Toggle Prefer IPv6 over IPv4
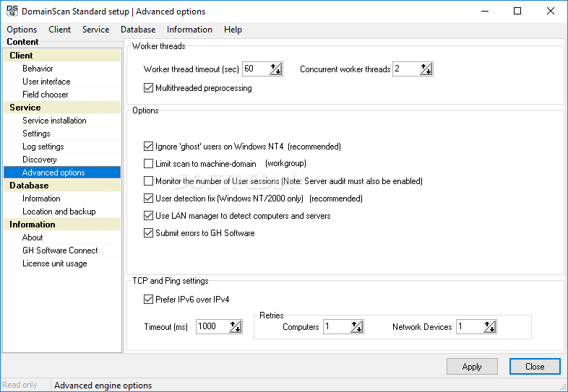 (148, 300)
